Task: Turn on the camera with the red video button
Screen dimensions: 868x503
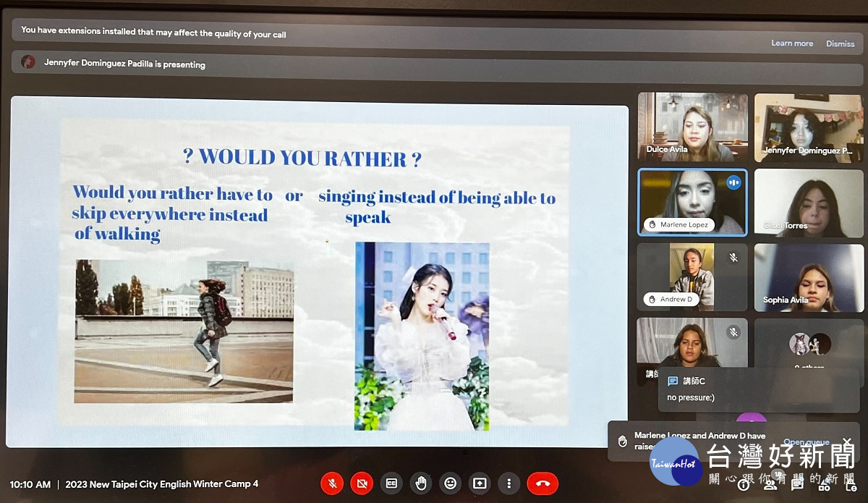Action: pyautogui.click(x=362, y=483)
